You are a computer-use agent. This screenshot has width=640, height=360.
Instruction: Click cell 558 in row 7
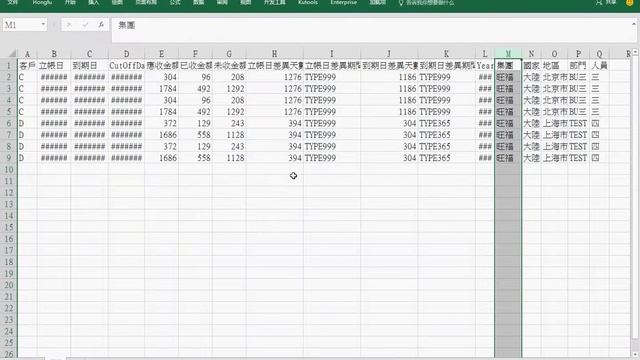click(x=196, y=135)
